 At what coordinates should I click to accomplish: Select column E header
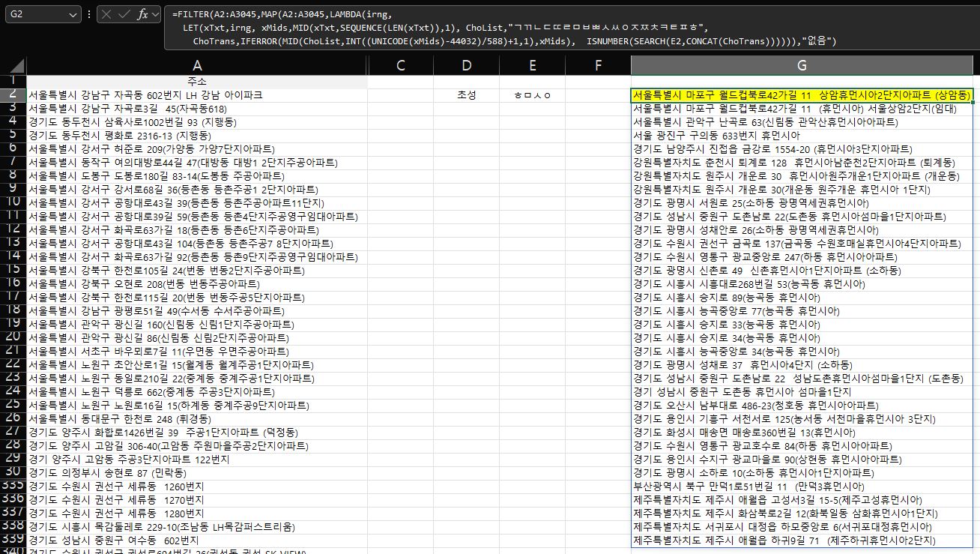coord(532,65)
